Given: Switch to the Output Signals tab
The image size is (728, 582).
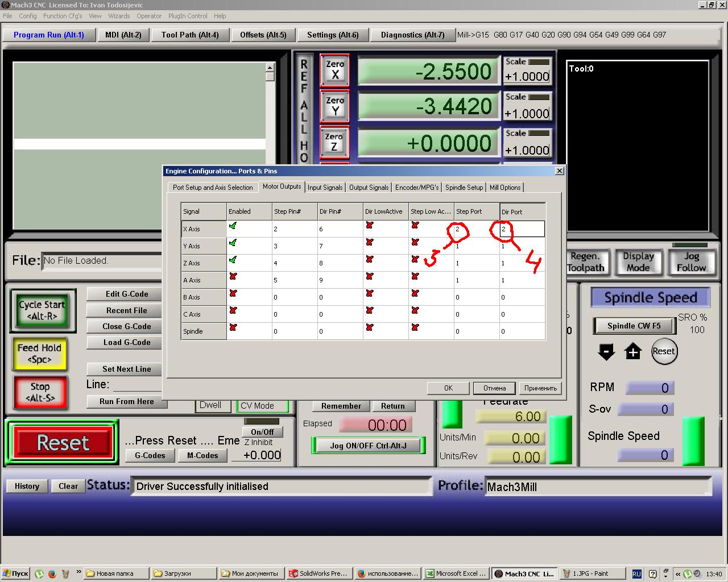Looking at the screenshot, I should coord(369,188).
